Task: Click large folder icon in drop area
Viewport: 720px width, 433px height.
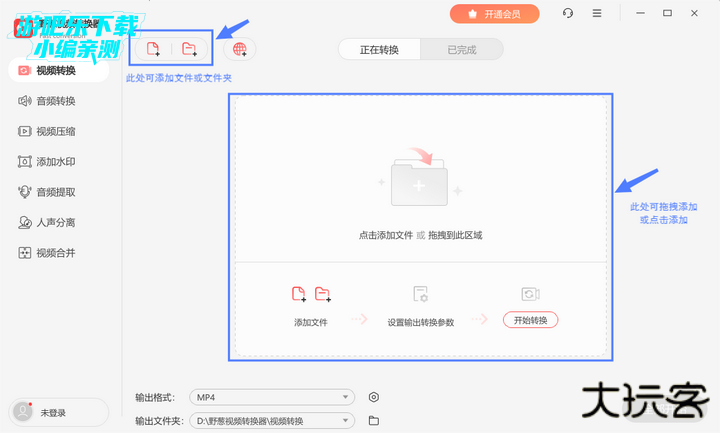Action: [420, 178]
